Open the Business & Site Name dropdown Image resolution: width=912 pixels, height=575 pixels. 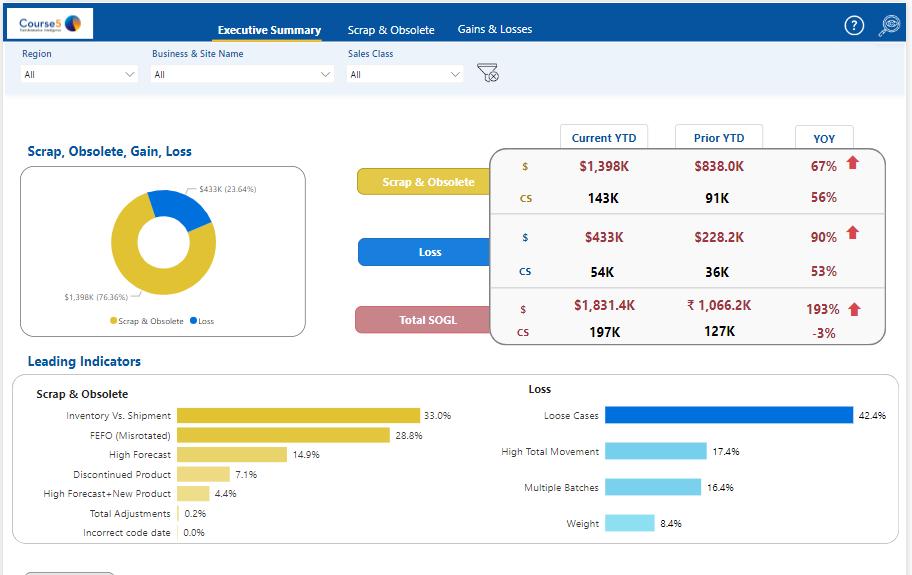[x=242, y=74]
